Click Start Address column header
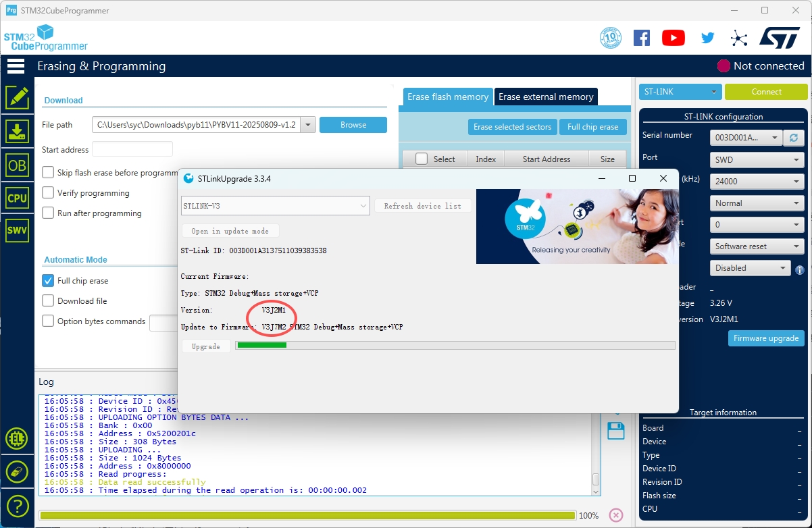Screen dimensions: 812x528 click(x=547, y=159)
